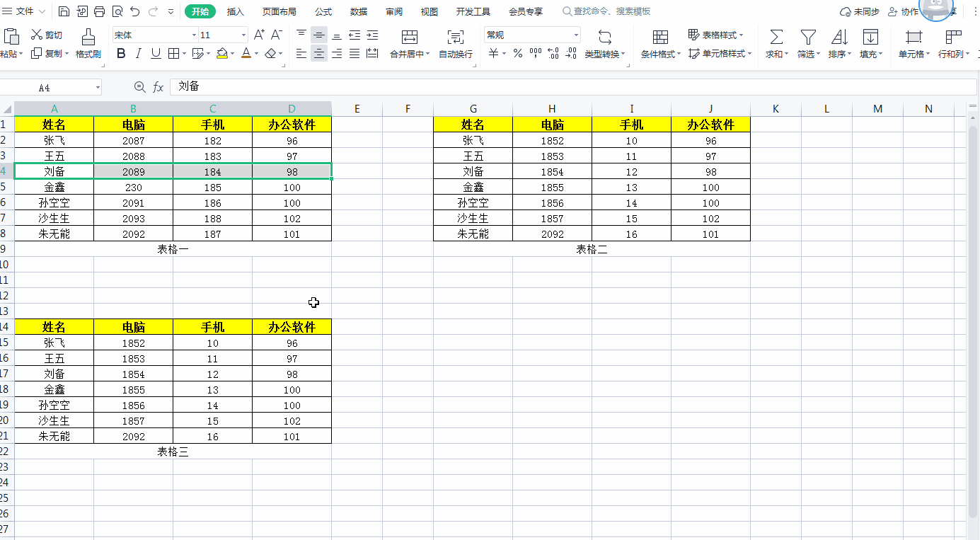Toggle top vertical alignment
The height and width of the screenshot is (540, 980).
coord(301,35)
